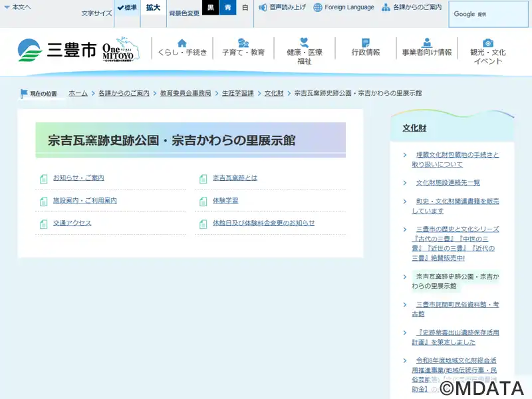Switch background color to blue

[227, 8]
